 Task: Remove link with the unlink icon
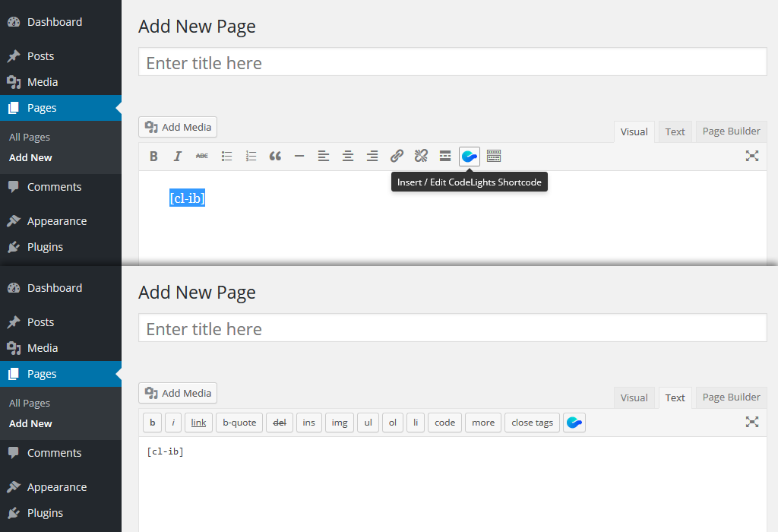click(x=421, y=157)
